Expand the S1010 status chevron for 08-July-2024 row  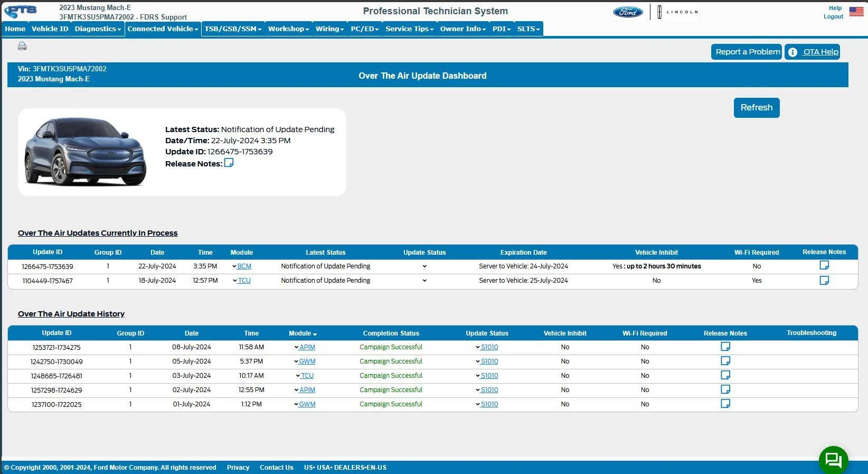[478, 347]
